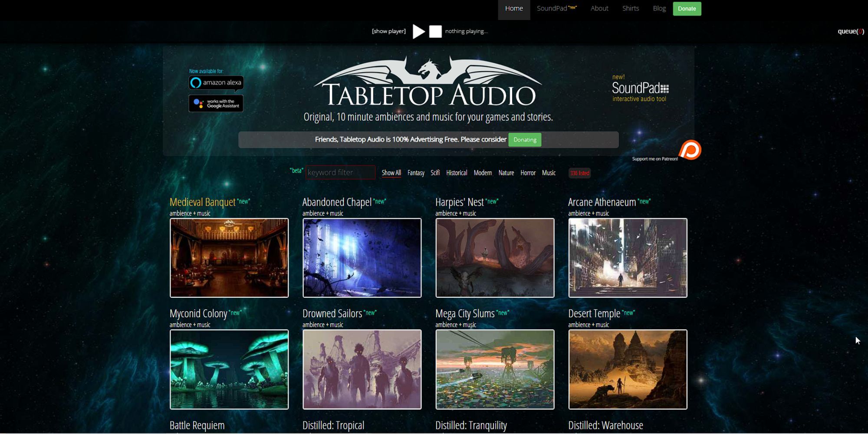Click the Battle Requiem title
Image resolution: width=868 pixels, height=434 pixels.
coord(197,425)
